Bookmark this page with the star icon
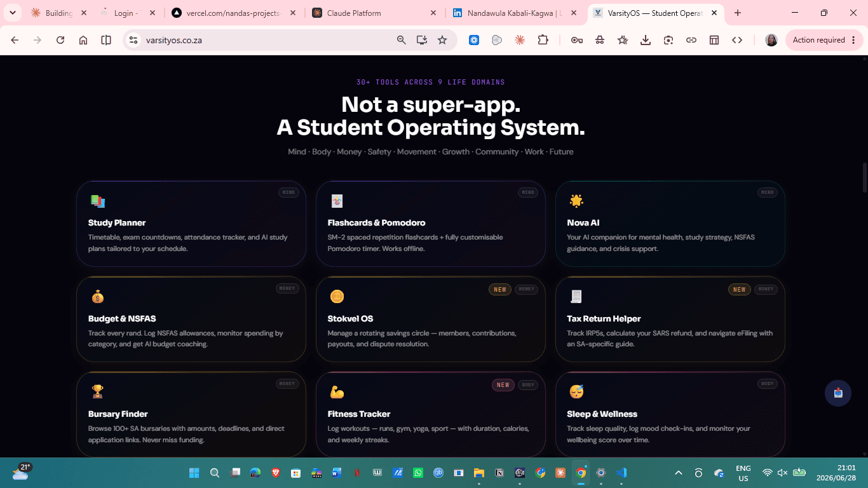 point(442,40)
